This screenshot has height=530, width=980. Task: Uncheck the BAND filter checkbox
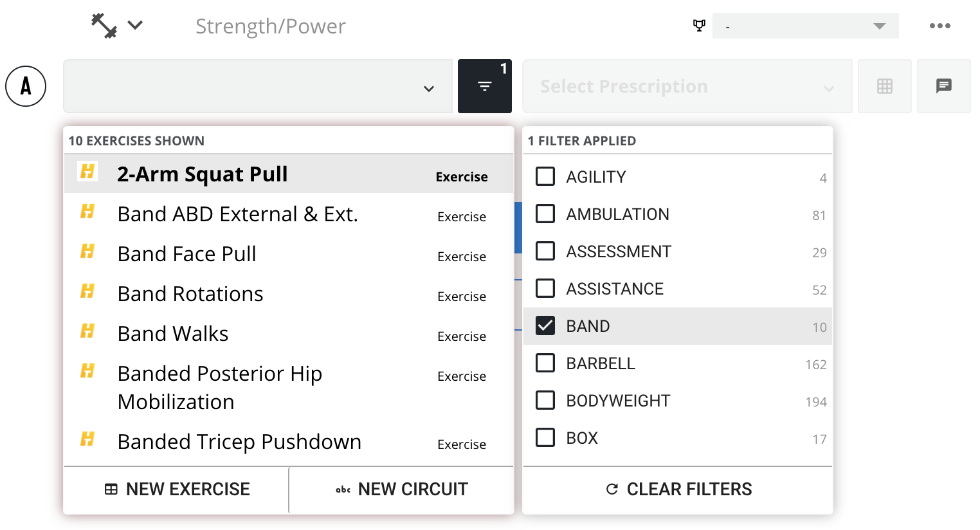pyautogui.click(x=545, y=325)
